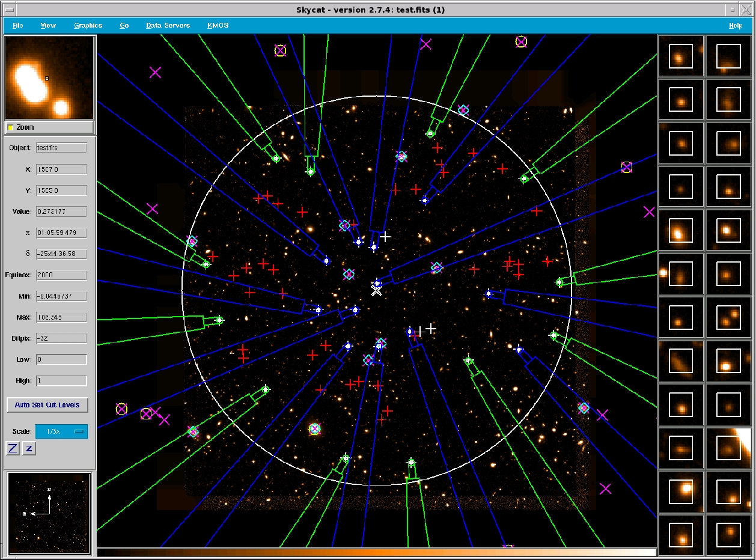This screenshot has height=560, width=756.
Task: Focus the Low cut level field
Action: point(61,359)
